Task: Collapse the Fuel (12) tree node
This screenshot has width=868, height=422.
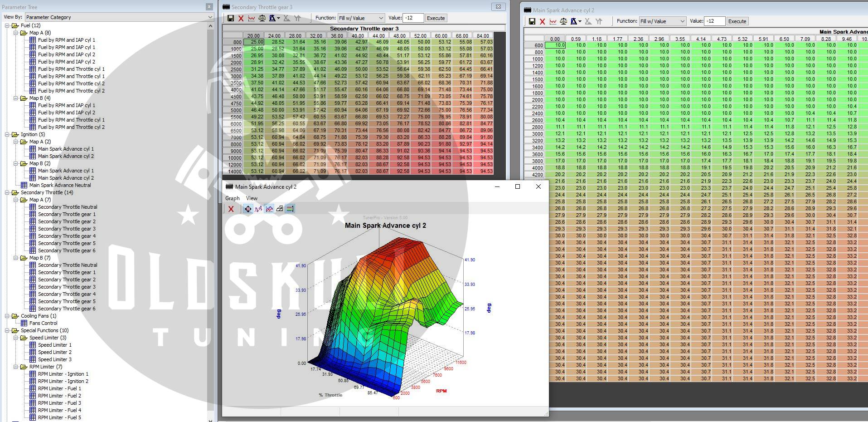Action: point(7,25)
